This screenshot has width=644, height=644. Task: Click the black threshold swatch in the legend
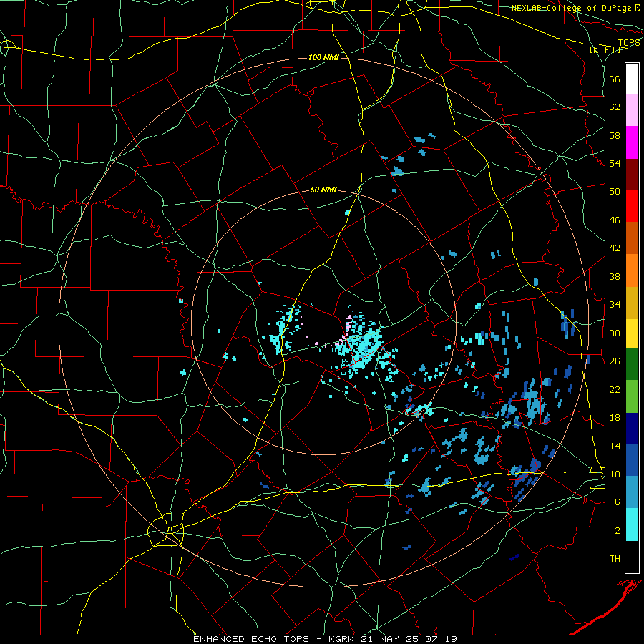(632, 557)
